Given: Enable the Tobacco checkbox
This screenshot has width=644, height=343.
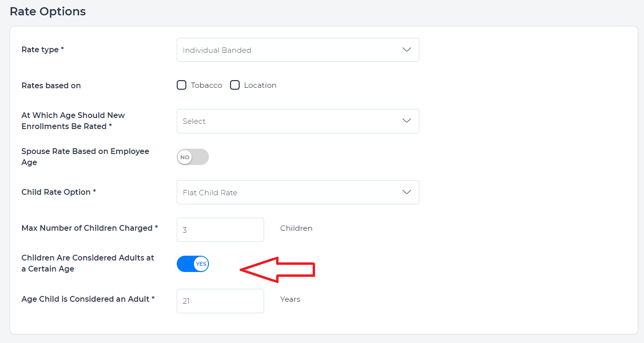Looking at the screenshot, I should [182, 85].
